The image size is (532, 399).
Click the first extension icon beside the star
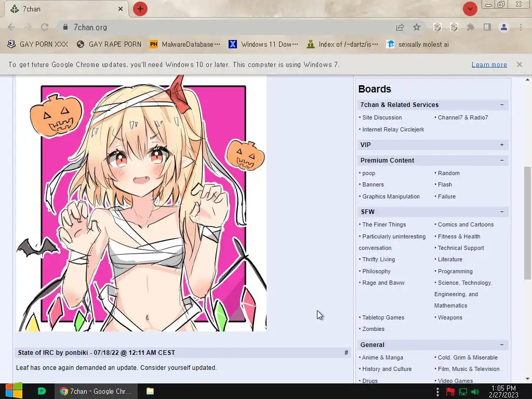tap(437, 27)
